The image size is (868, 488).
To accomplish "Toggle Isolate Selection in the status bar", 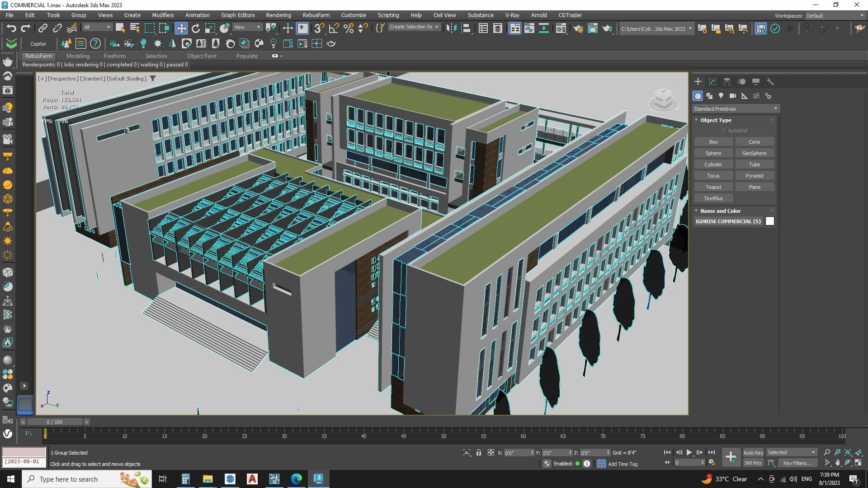I will click(467, 452).
